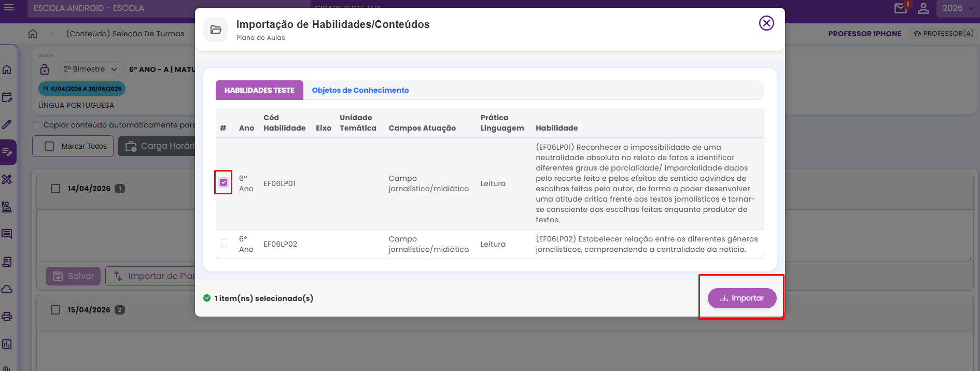This screenshot has width=980, height=371.
Task: Select the pencil icon in the left sidebar
Action: pos(7,124)
